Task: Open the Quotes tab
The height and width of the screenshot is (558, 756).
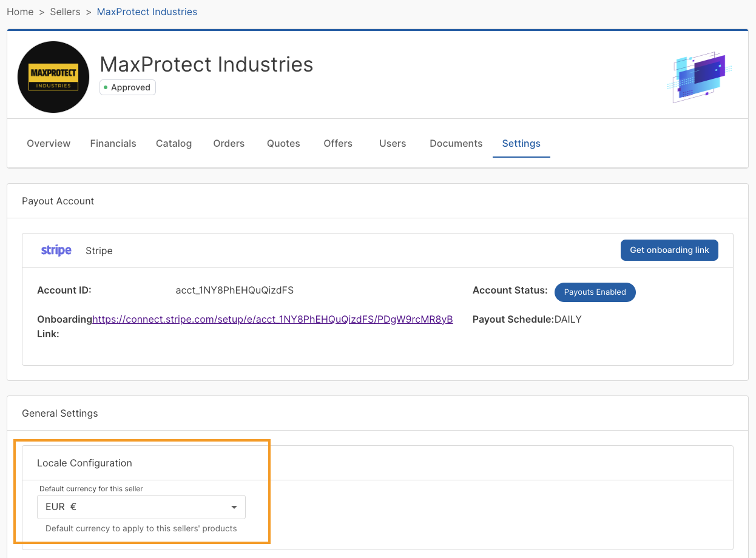Action: (283, 144)
